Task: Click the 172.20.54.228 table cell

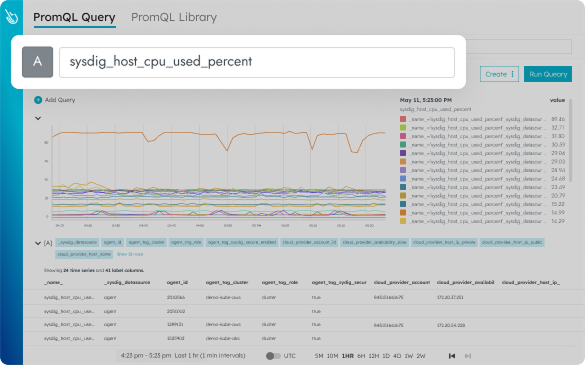Action: pyautogui.click(x=451, y=325)
